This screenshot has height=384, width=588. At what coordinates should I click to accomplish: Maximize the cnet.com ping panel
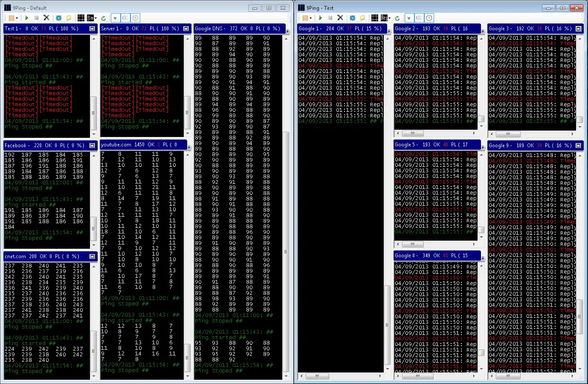(x=92, y=256)
